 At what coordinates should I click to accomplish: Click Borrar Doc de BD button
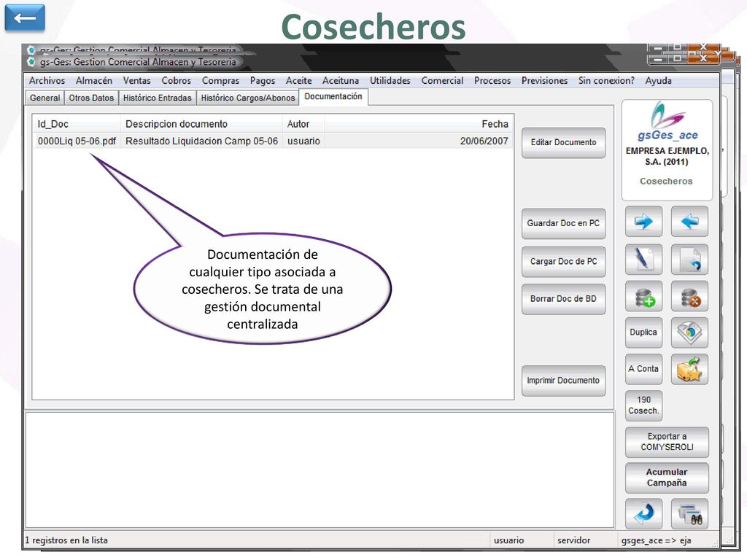pyautogui.click(x=564, y=299)
